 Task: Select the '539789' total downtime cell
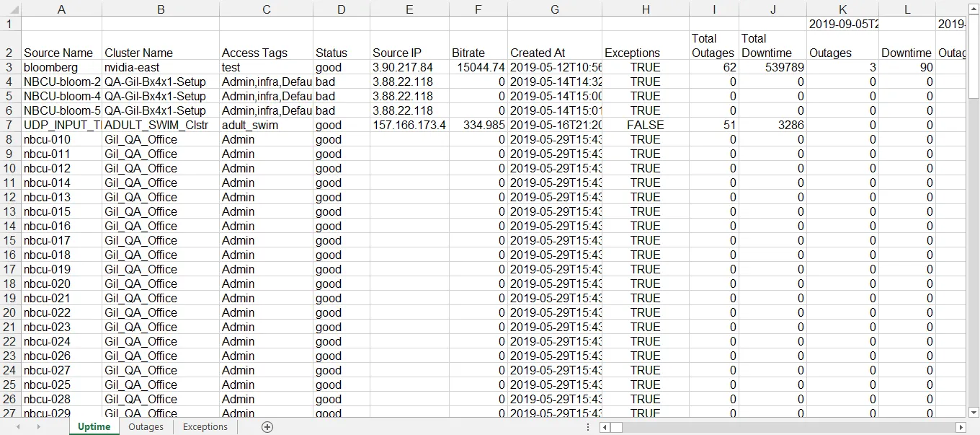click(773, 67)
